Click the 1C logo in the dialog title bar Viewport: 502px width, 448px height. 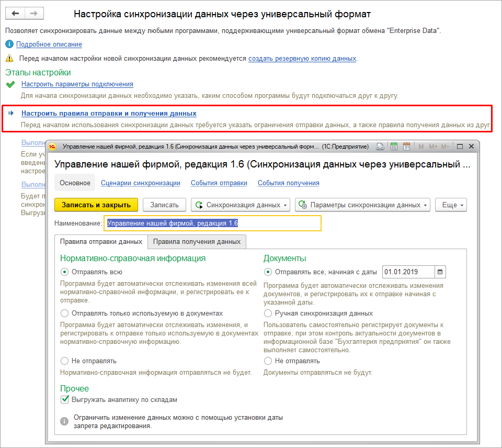point(52,147)
